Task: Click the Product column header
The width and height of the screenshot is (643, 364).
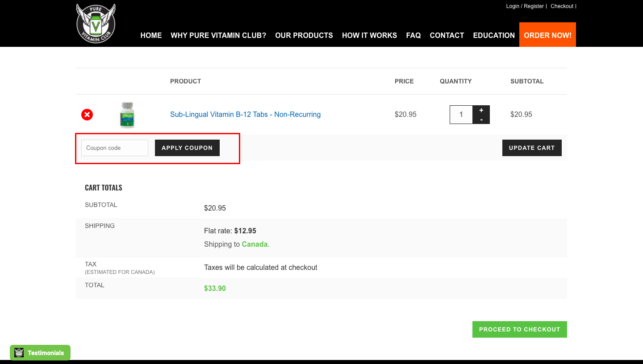Action: click(x=185, y=81)
